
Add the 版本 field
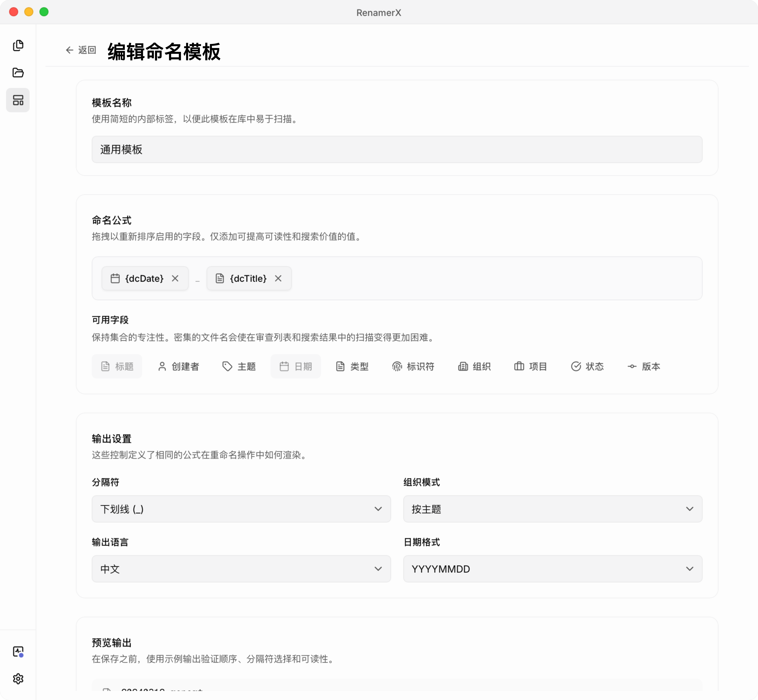[644, 366]
